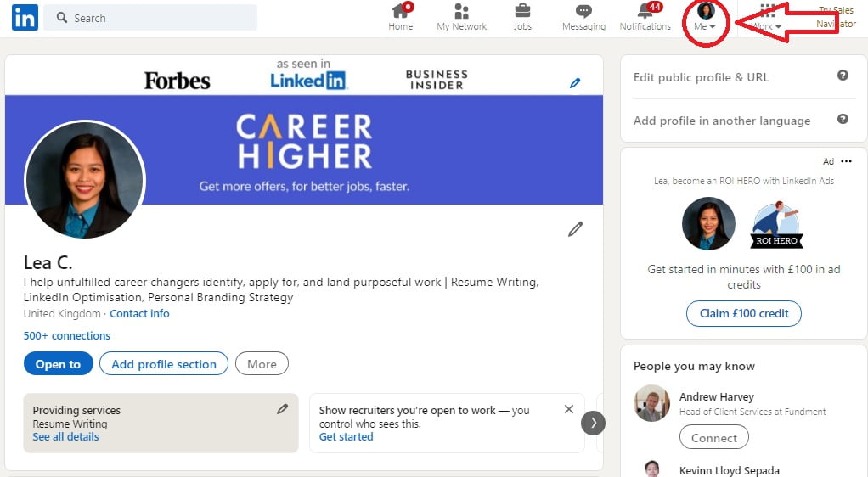The width and height of the screenshot is (868, 477).
Task: Click the Open to button
Action: (x=58, y=363)
